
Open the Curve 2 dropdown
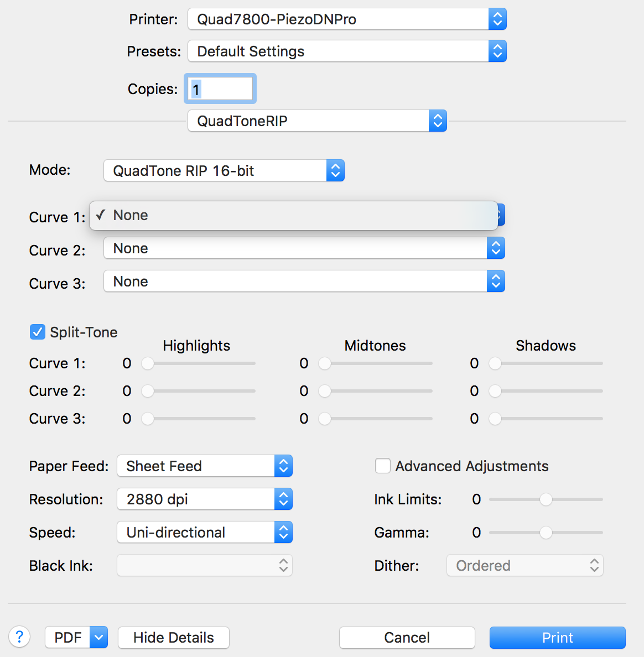(304, 248)
